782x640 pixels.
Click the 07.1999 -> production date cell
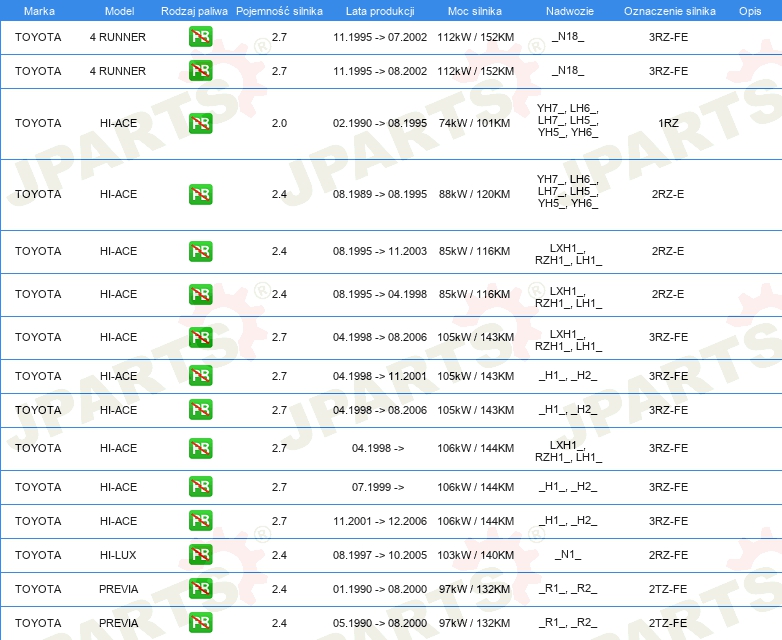(x=378, y=487)
